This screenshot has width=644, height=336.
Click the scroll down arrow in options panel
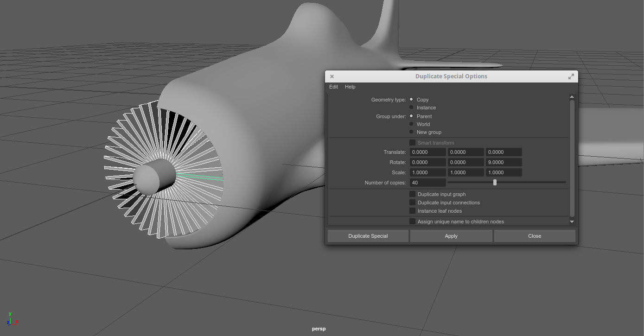click(x=572, y=222)
